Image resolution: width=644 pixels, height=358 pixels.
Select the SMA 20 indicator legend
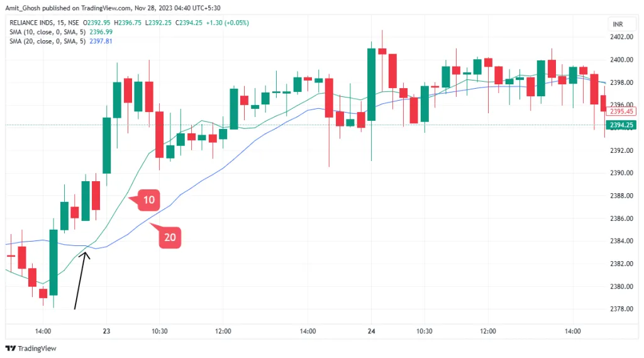point(43,41)
